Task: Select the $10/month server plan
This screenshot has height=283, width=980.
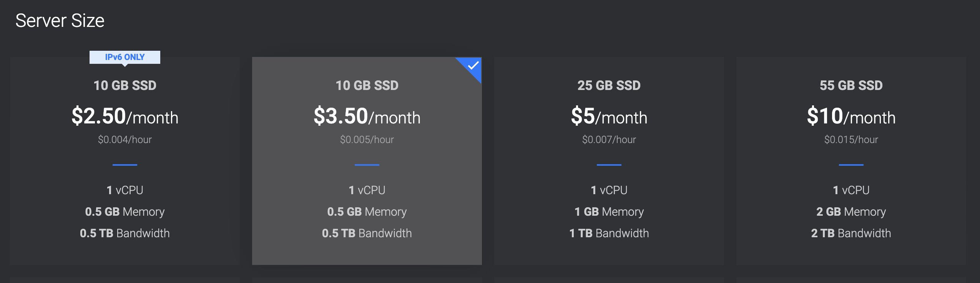Action: [x=851, y=161]
